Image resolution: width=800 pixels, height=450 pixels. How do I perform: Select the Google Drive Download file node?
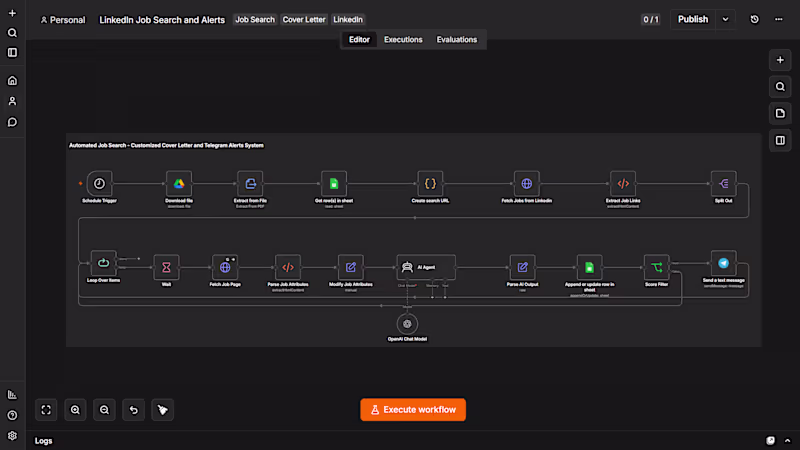click(179, 184)
